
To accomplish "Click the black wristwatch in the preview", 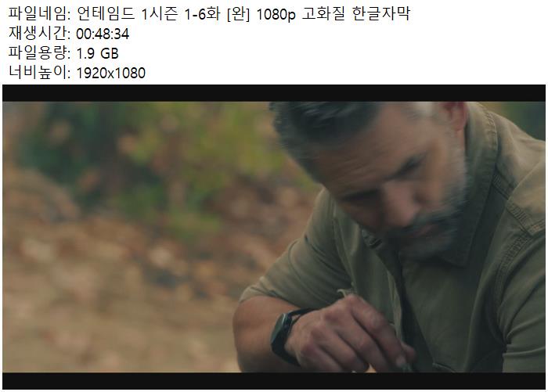I will pos(285,333).
